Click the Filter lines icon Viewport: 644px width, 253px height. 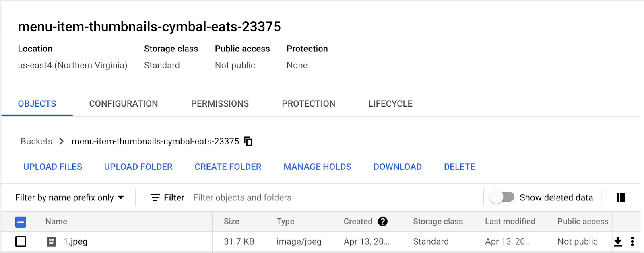coord(155,197)
